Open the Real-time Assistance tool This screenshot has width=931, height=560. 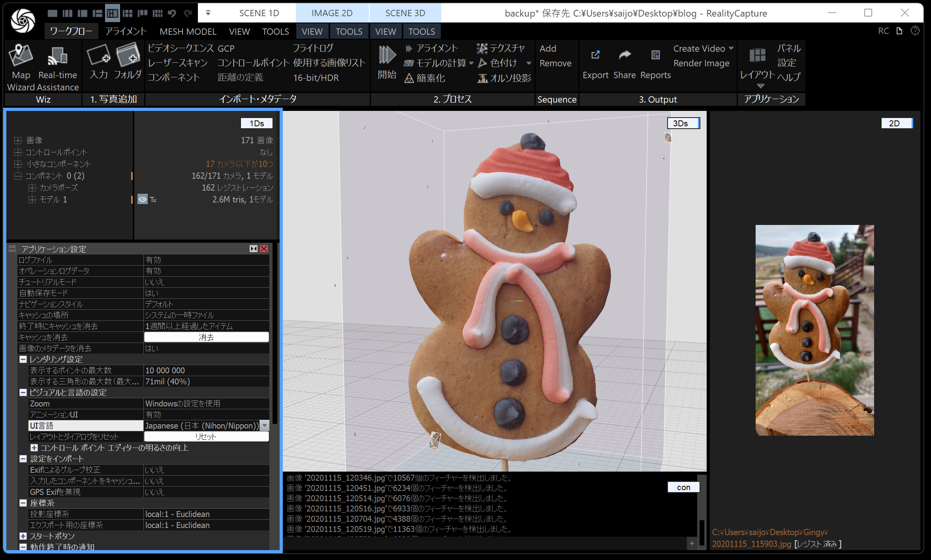click(58, 56)
